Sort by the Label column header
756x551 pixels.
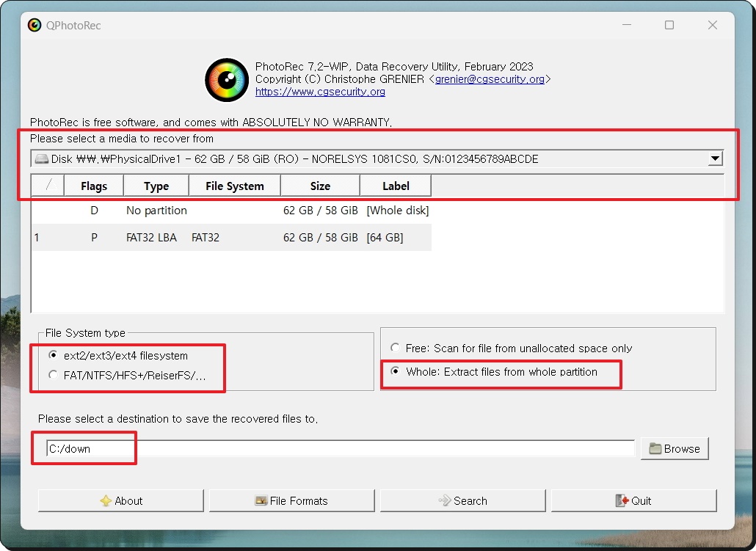(396, 186)
